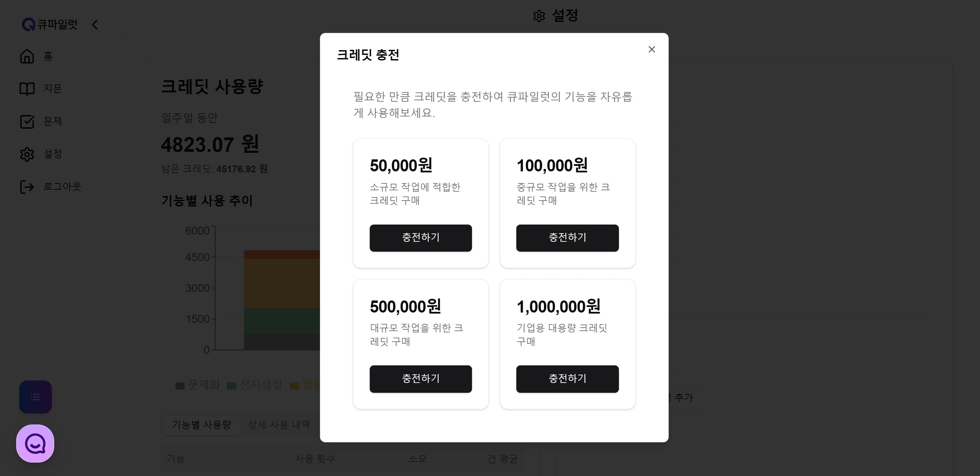This screenshot has width=980, height=476.
Task: Click the 설정 gear icon in header
Action: pos(539,16)
